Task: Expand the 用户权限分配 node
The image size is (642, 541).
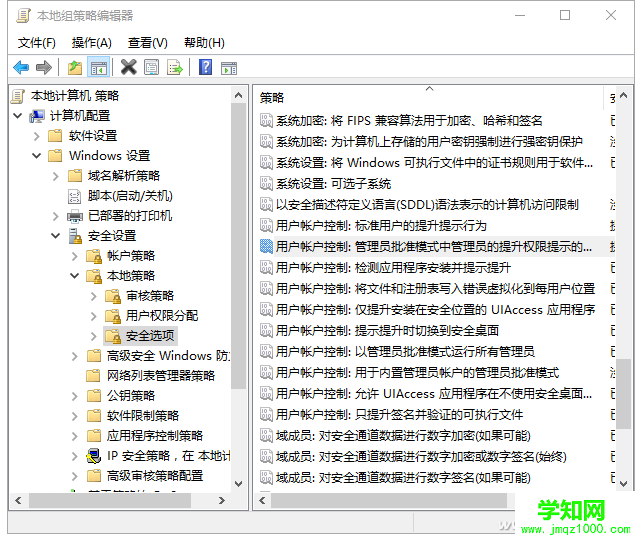Action: 94,316
